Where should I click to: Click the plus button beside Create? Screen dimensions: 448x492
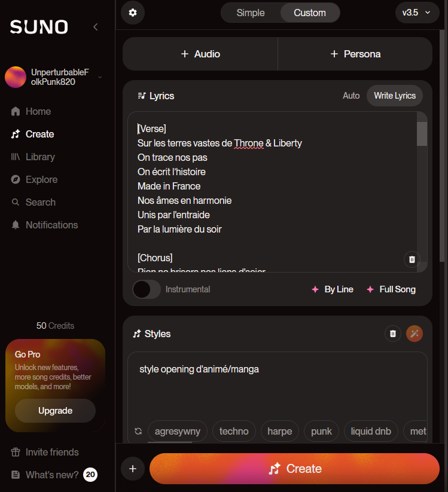[133, 469]
